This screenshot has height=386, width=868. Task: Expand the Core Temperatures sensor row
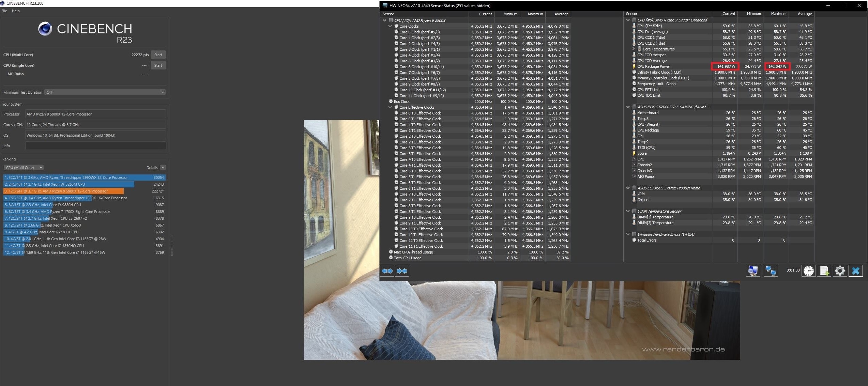(x=633, y=49)
